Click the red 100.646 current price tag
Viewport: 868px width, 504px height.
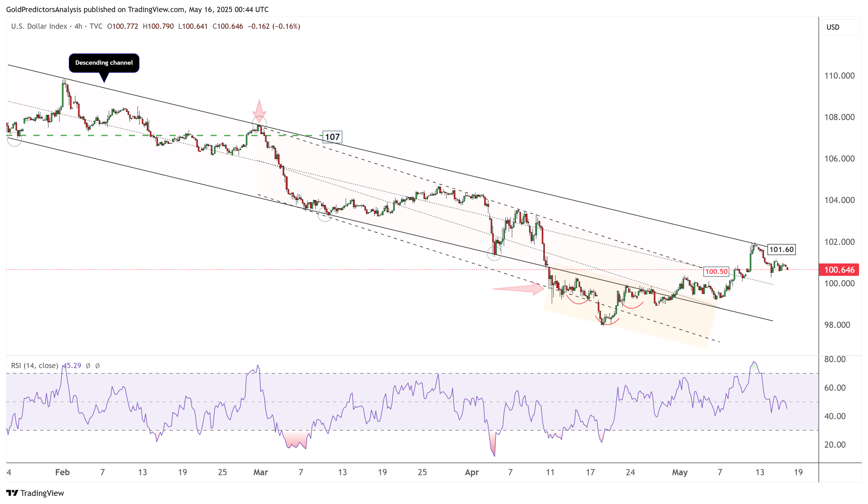(x=839, y=270)
